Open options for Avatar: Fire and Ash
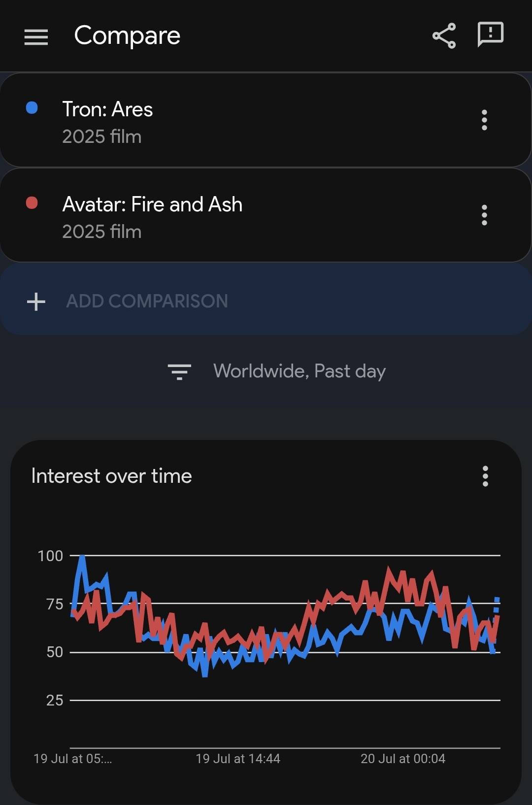 pyautogui.click(x=484, y=215)
